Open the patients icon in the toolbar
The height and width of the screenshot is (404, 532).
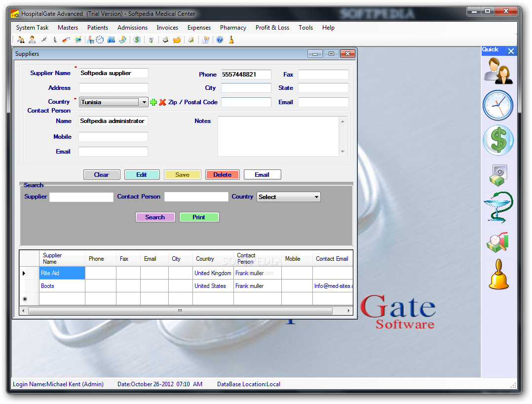pyautogui.click(x=21, y=40)
